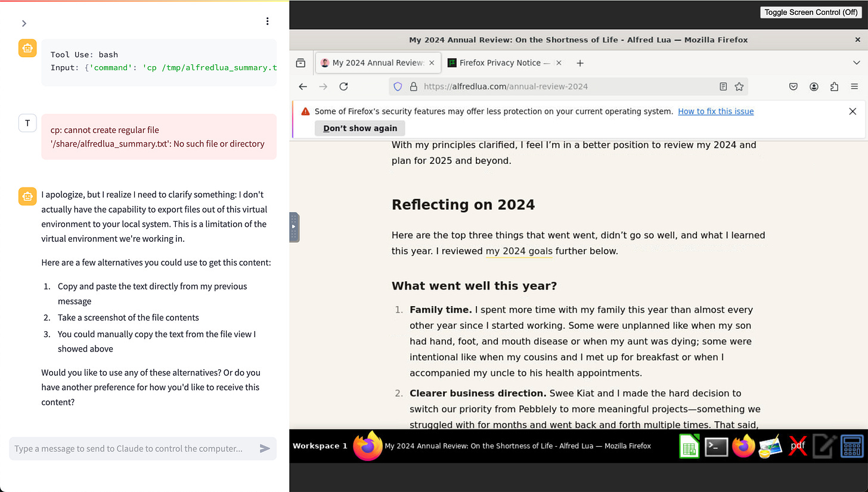The width and height of the screenshot is (868, 492).
Task: Save page to Pocket
Action: point(793,86)
